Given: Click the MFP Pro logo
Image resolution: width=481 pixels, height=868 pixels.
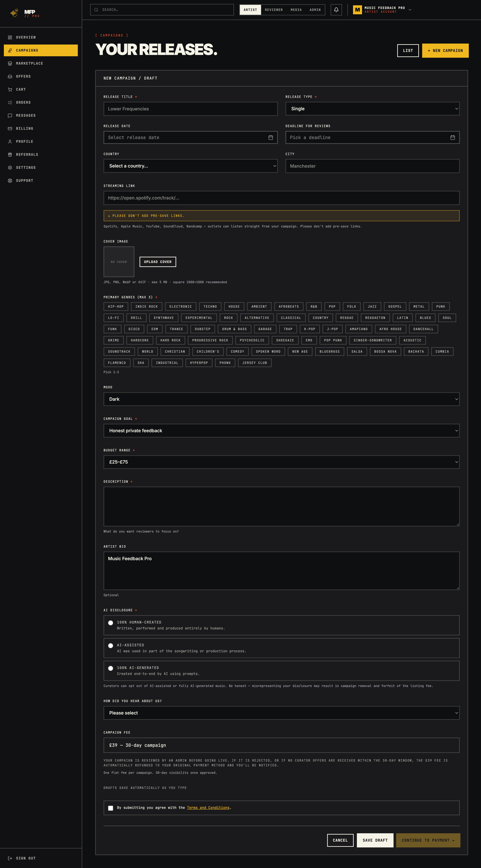Looking at the screenshot, I should pyautogui.click(x=25, y=14).
